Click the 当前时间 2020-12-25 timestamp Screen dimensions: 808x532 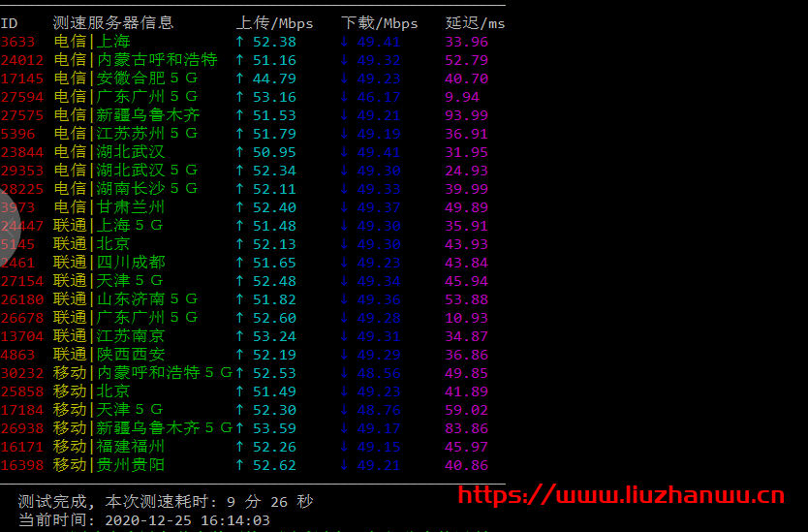click(x=144, y=520)
